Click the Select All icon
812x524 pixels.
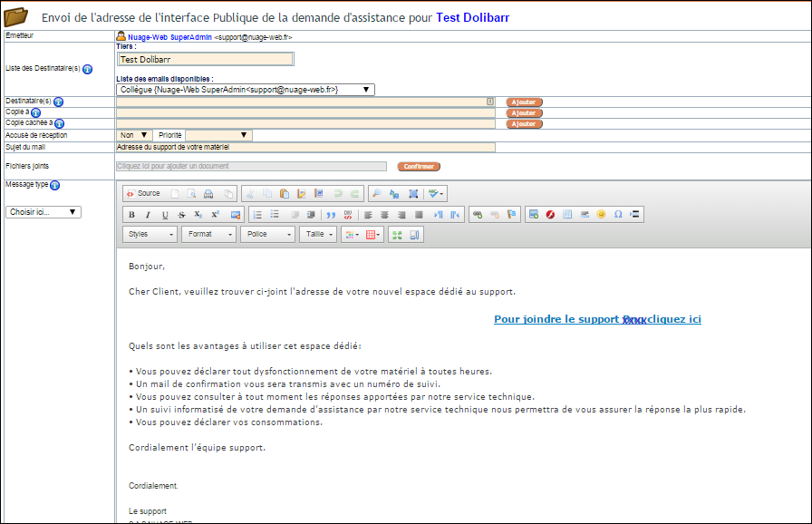[x=413, y=194]
